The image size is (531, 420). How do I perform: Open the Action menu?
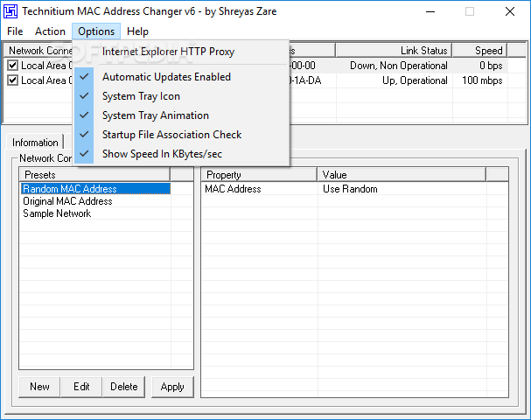coord(50,31)
